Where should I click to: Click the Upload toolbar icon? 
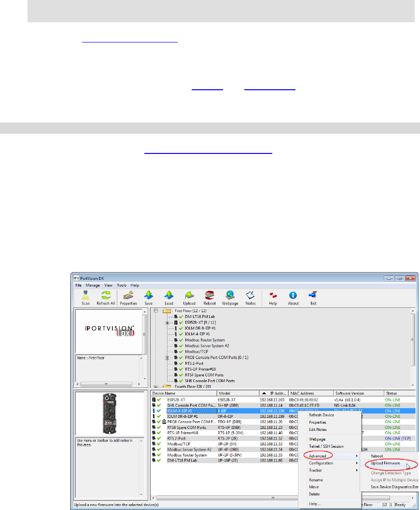tap(189, 295)
